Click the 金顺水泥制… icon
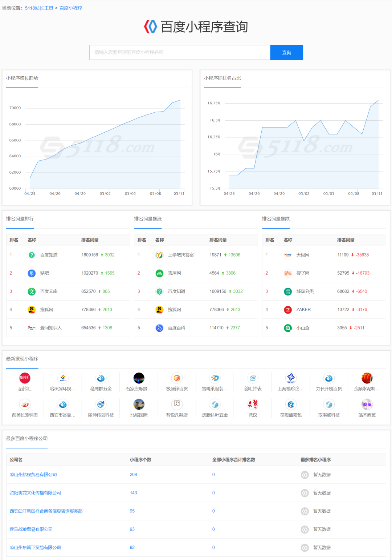This screenshot has width=392, height=560. [367, 378]
